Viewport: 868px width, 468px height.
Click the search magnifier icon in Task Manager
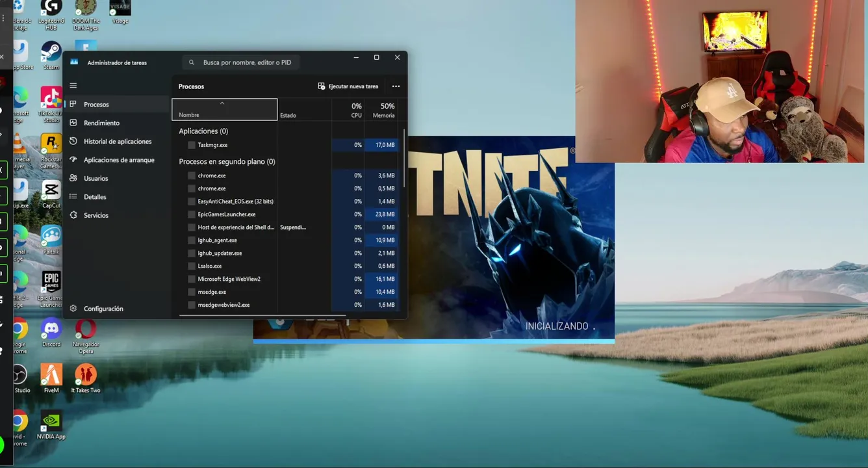point(192,62)
